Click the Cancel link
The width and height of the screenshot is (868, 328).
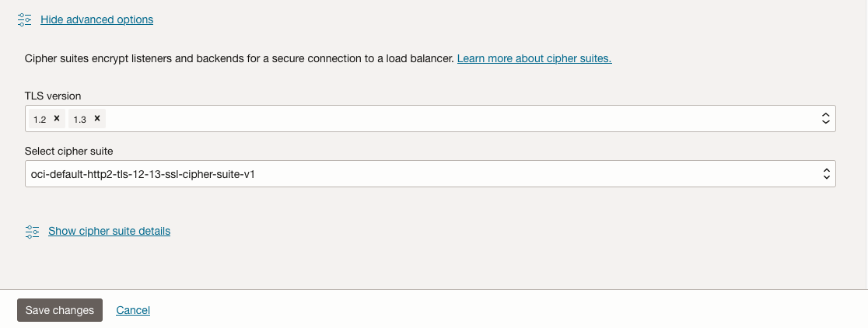point(133,310)
